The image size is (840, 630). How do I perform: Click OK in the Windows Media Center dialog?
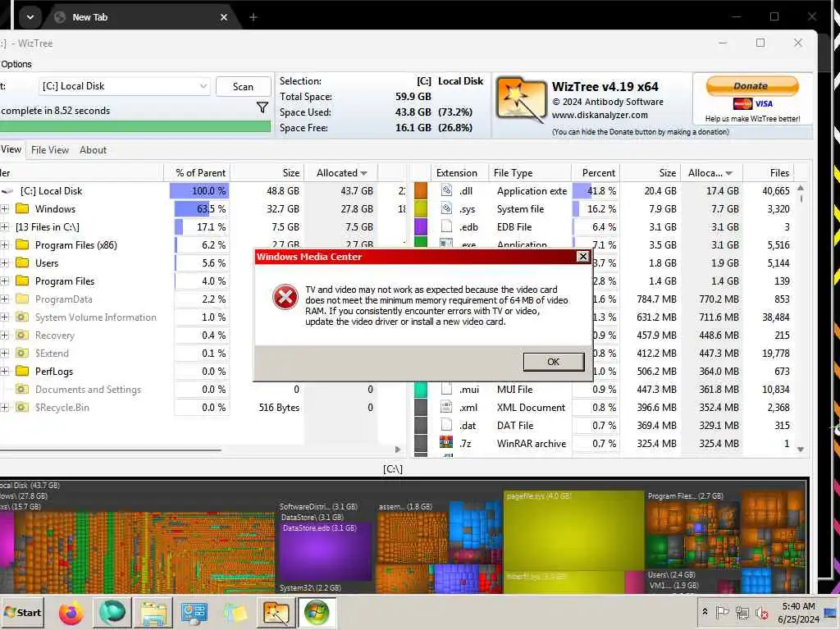tap(554, 362)
